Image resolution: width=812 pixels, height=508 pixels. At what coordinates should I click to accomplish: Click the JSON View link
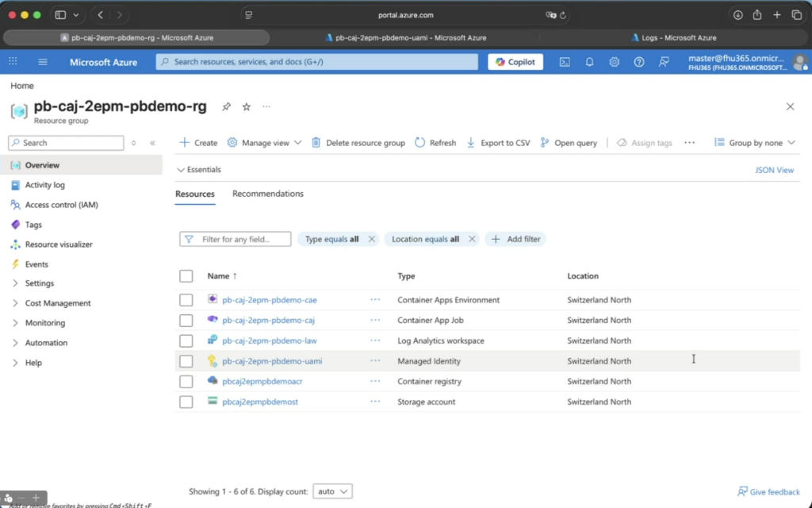pos(774,170)
